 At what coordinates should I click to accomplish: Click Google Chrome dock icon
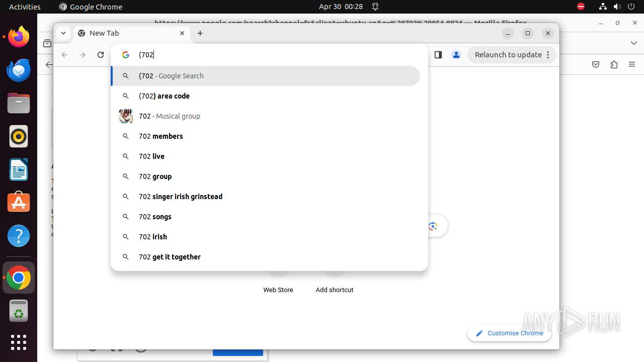point(19,278)
